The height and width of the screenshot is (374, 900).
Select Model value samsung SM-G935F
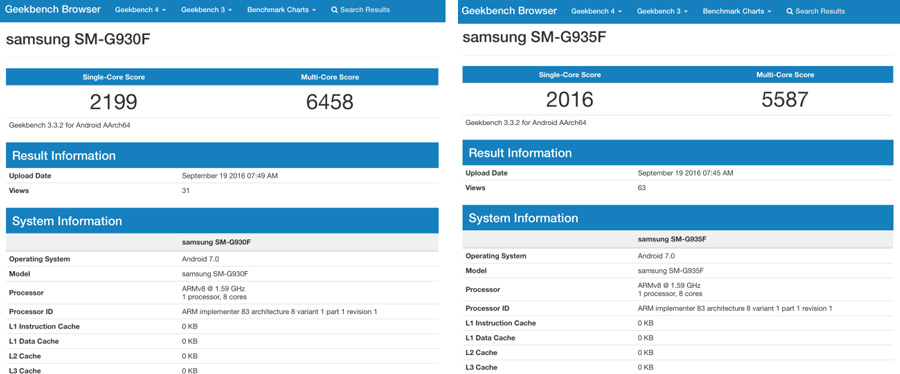click(671, 270)
